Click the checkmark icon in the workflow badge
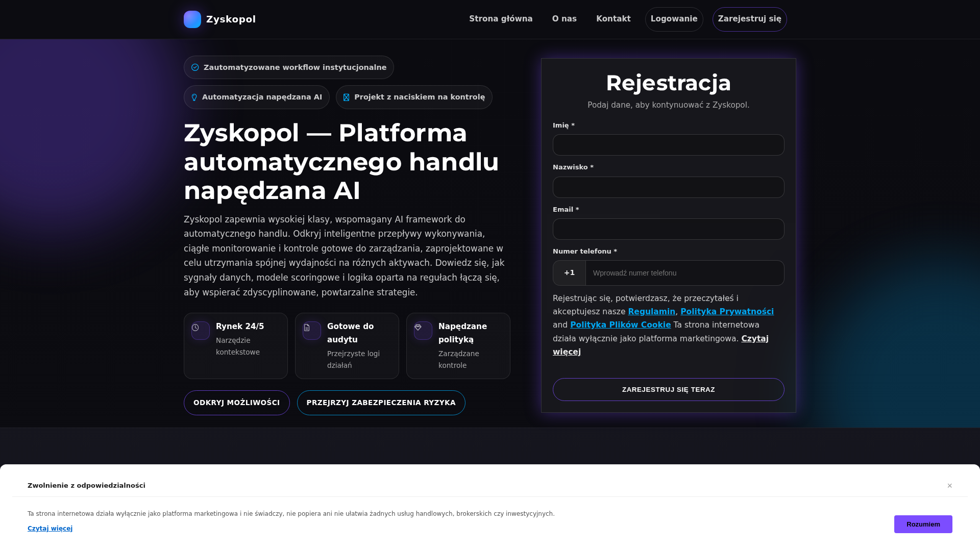 pyautogui.click(x=195, y=67)
